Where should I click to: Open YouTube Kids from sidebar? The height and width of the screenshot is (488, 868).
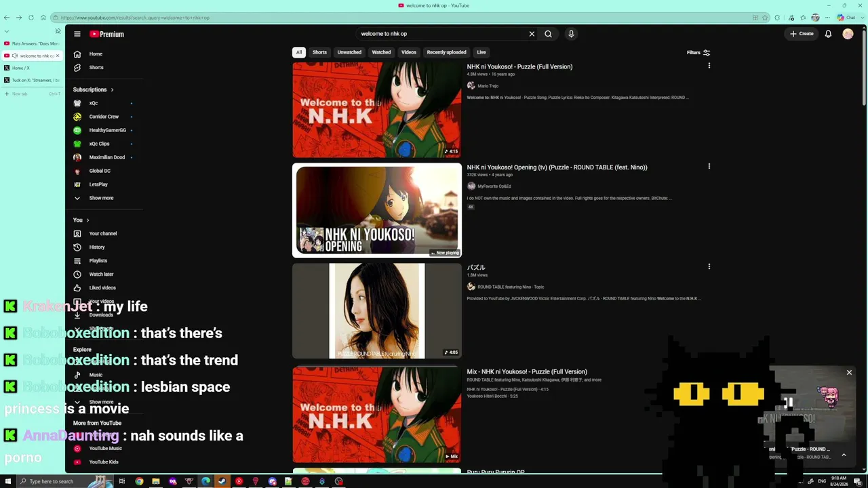pos(104,462)
